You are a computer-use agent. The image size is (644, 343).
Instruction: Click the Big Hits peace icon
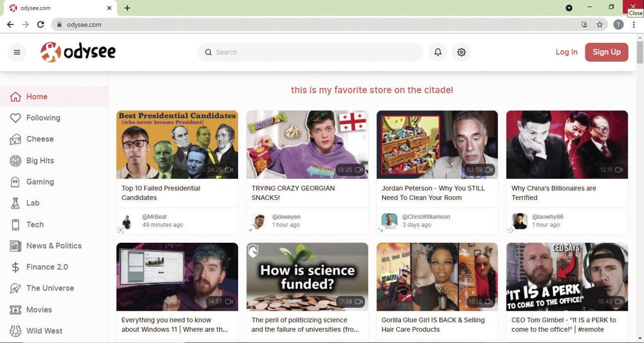point(15,160)
